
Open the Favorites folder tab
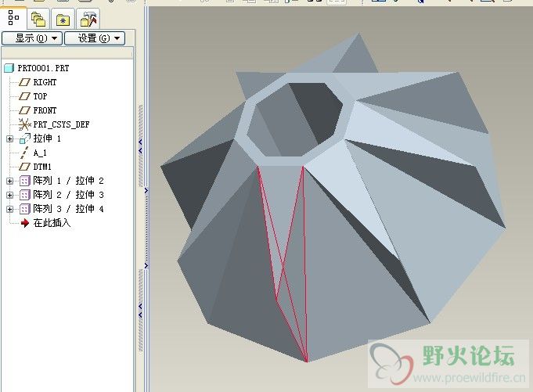(63, 19)
